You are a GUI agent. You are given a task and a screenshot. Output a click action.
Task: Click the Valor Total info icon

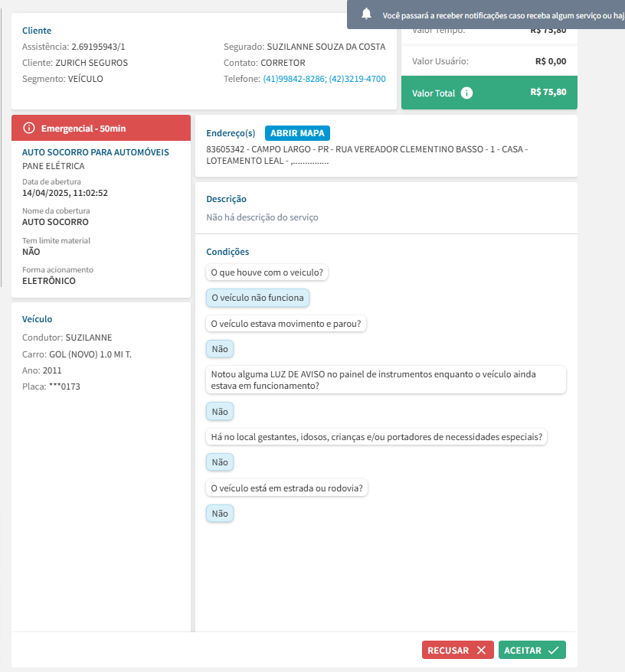(466, 93)
